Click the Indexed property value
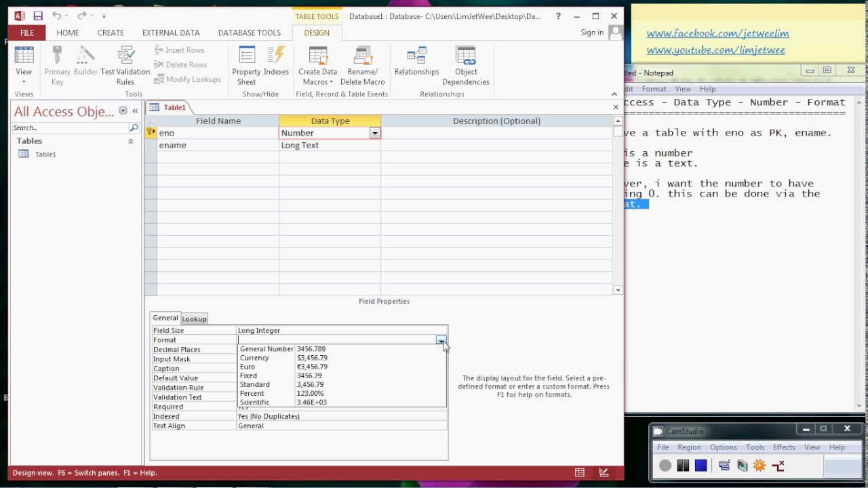Image resolution: width=868 pixels, height=488 pixels. click(342, 416)
